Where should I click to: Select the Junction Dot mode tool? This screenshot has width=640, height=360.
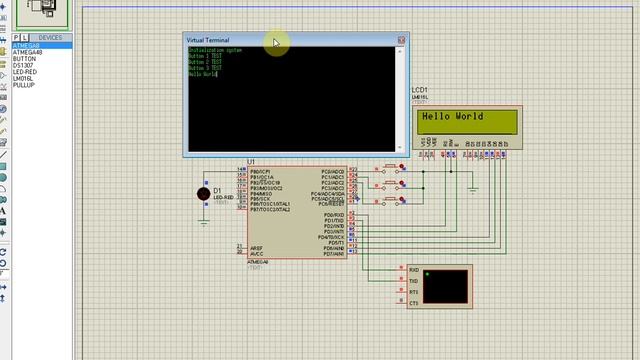[2, 7]
